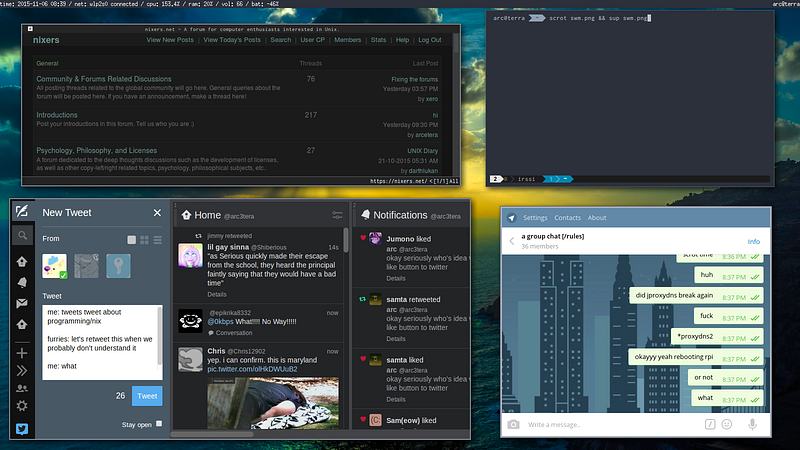Switch account picker to single large view

point(131,239)
